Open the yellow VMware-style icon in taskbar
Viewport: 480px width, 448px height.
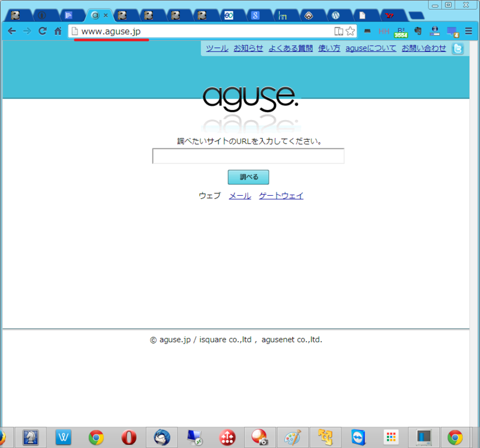click(325, 437)
